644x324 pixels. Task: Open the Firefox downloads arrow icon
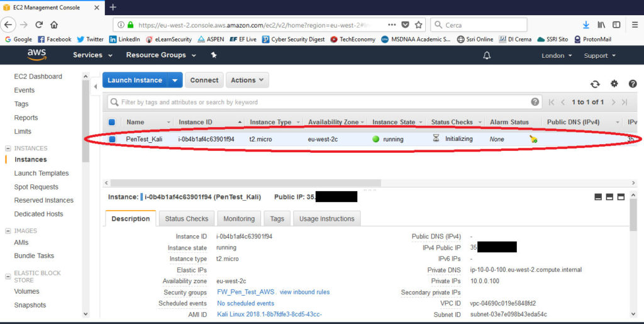(586, 25)
